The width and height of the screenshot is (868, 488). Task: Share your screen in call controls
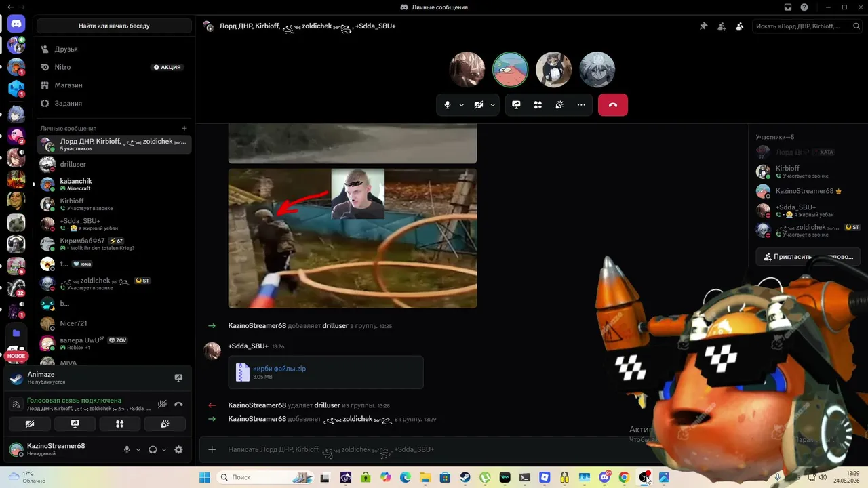[516, 105]
